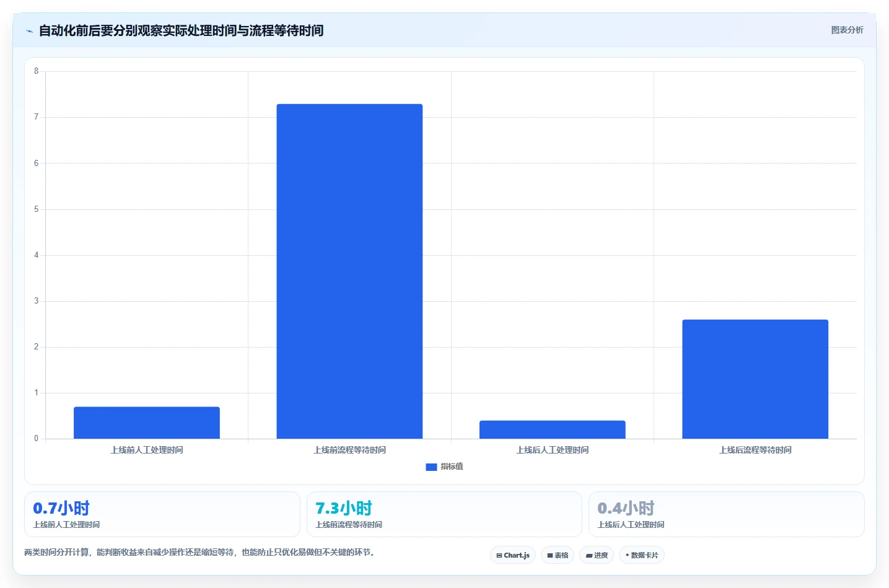Click the 指标值 legend label

[x=452, y=467]
